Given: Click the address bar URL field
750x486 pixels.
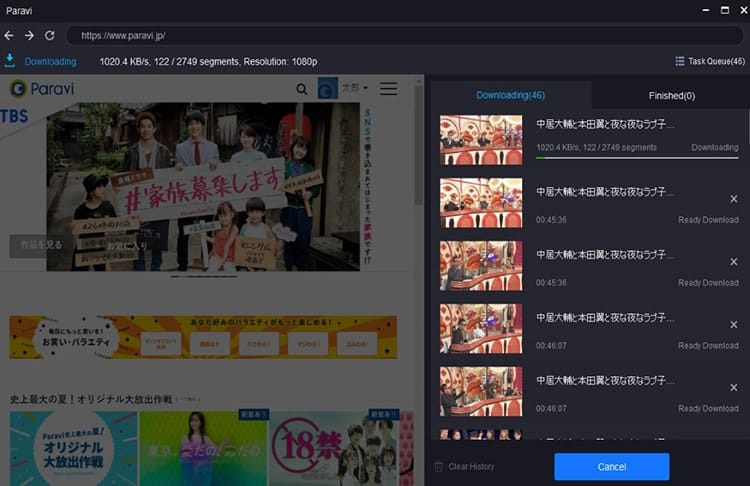Looking at the screenshot, I should tap(404, 35).
